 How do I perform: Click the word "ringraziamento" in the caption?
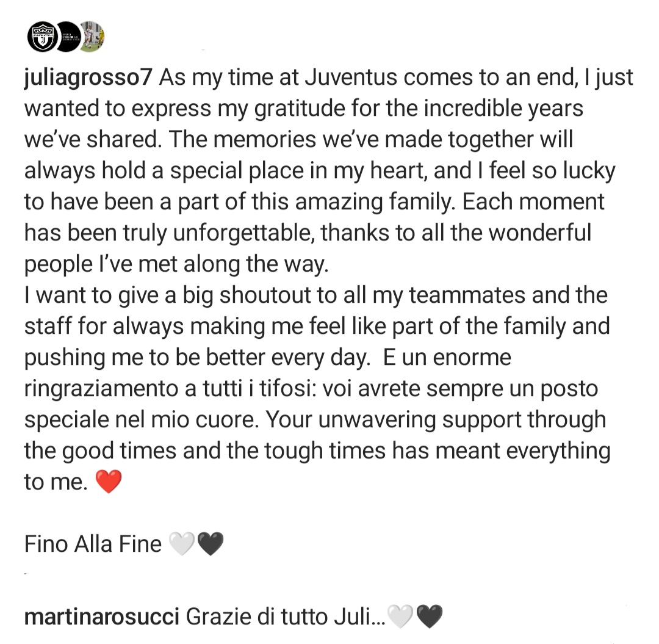coord(101,389)
